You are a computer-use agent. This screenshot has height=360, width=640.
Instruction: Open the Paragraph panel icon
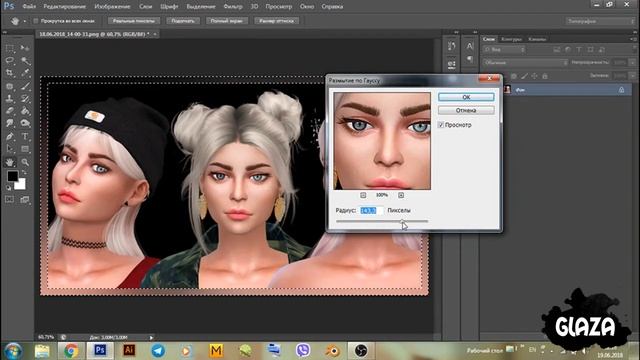tap(469, 60)
